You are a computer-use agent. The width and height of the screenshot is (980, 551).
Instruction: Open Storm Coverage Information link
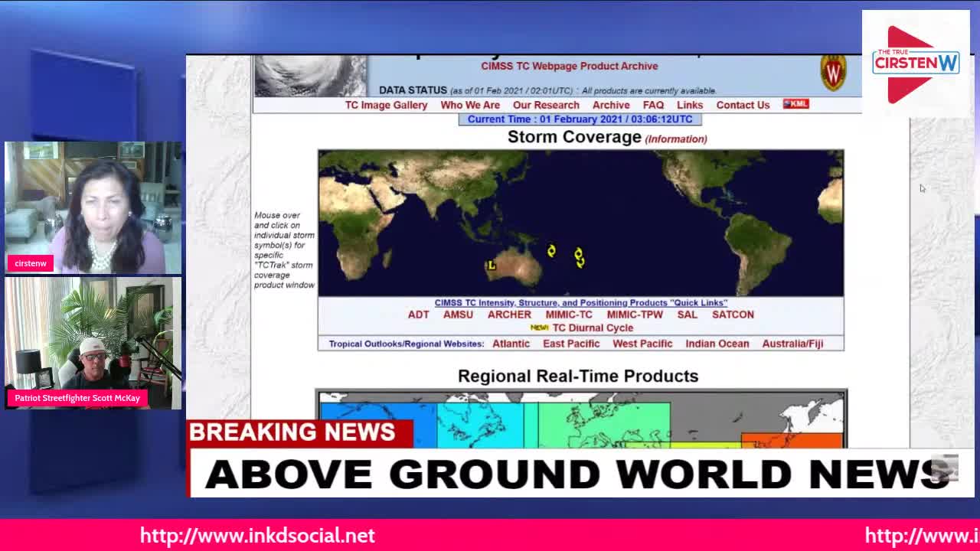pyautogui.click(x=676, y=139)
